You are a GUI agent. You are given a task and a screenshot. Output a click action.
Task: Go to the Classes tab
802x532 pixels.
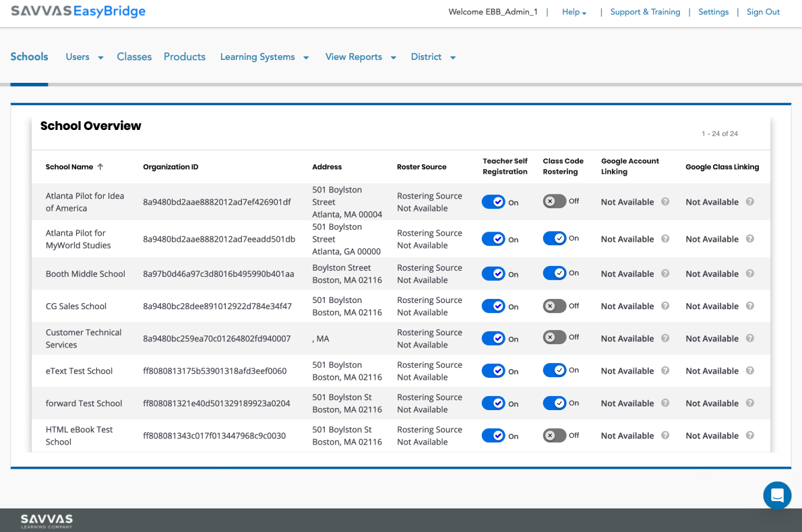click(x=134, y=57)
